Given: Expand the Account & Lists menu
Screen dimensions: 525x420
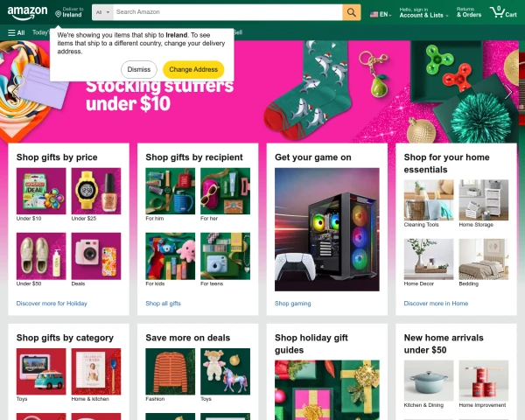Looking at the screenshot, I should point(423,13).
